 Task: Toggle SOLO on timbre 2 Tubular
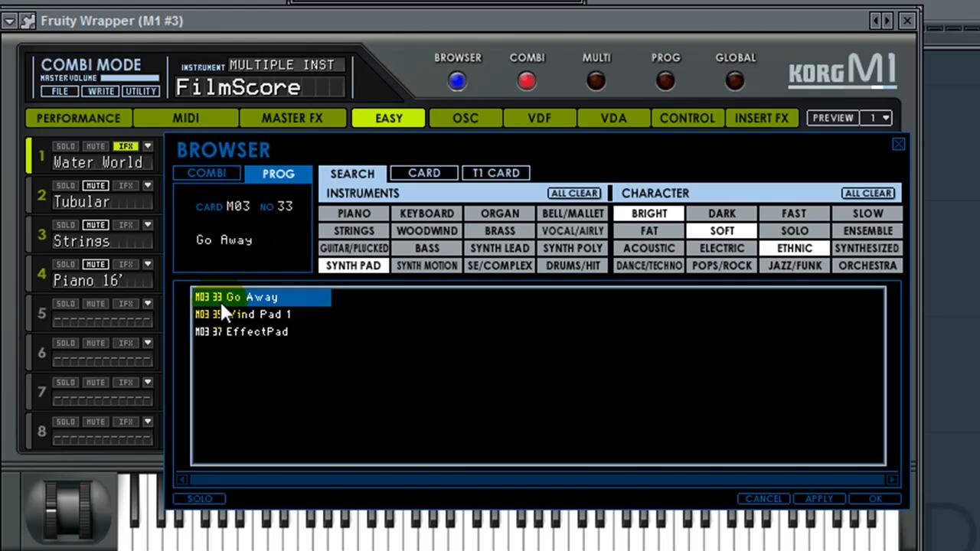coord(66,186)
